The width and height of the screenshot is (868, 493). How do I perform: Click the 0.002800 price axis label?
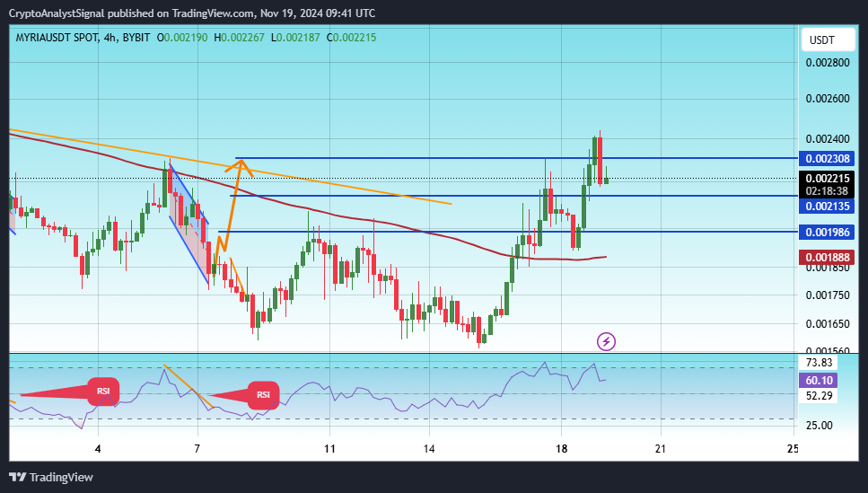point(827,63)
